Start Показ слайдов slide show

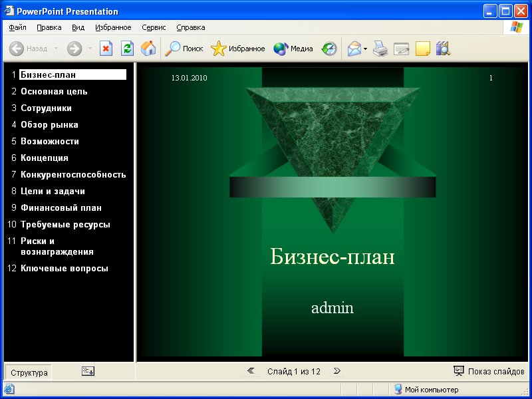489,371
